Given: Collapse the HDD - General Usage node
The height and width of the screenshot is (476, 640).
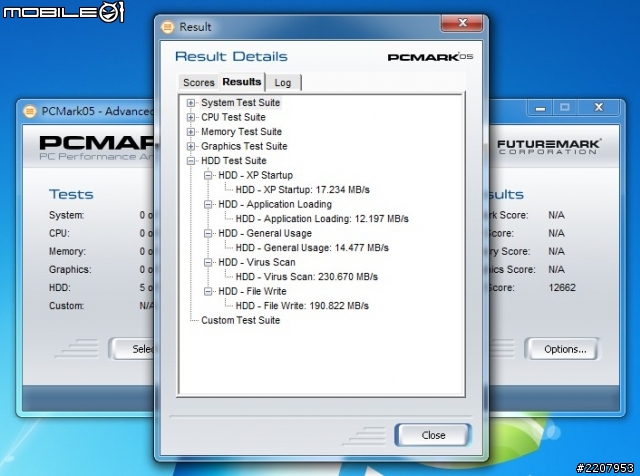Looking at the screenshot, I should [208, 234].
